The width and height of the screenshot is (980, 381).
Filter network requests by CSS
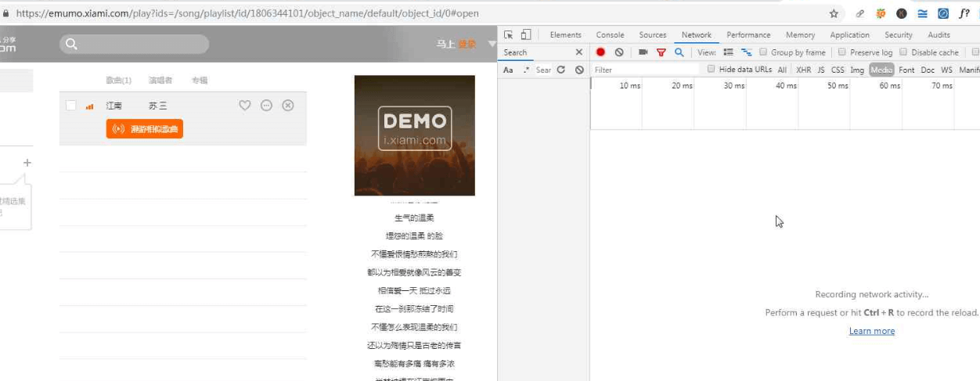[838, 70]
